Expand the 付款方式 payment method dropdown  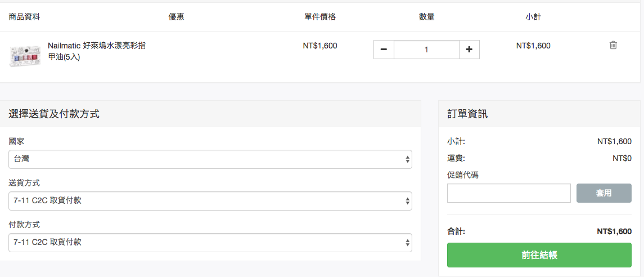tap(210, 243)
